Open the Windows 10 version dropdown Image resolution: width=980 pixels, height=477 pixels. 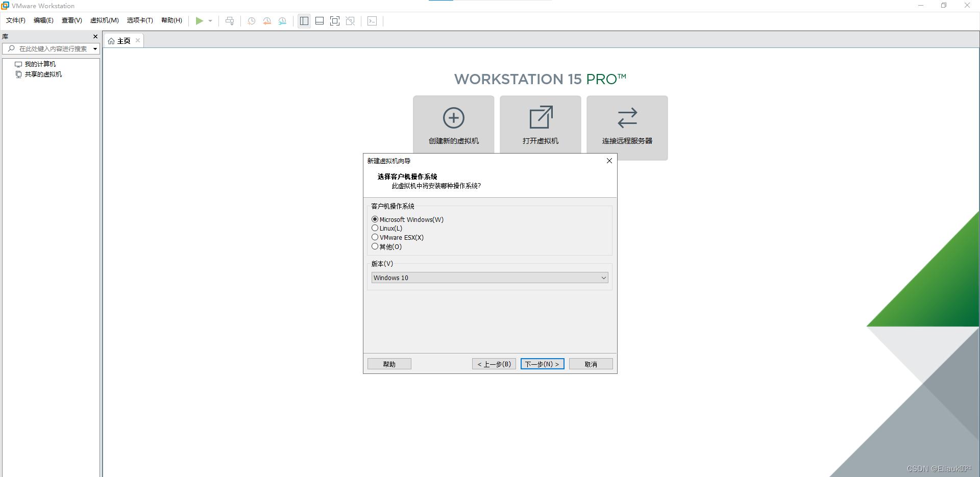coord(489,278)
